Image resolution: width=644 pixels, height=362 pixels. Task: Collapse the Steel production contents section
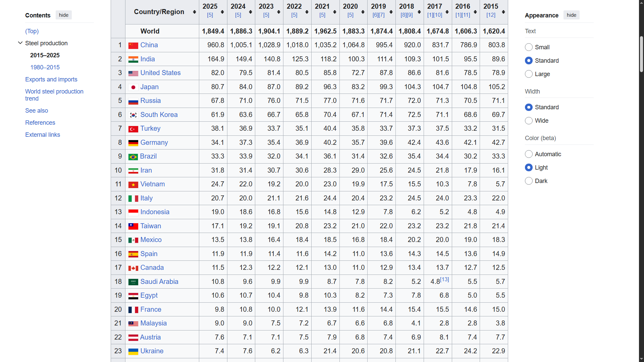pos(20,43)
